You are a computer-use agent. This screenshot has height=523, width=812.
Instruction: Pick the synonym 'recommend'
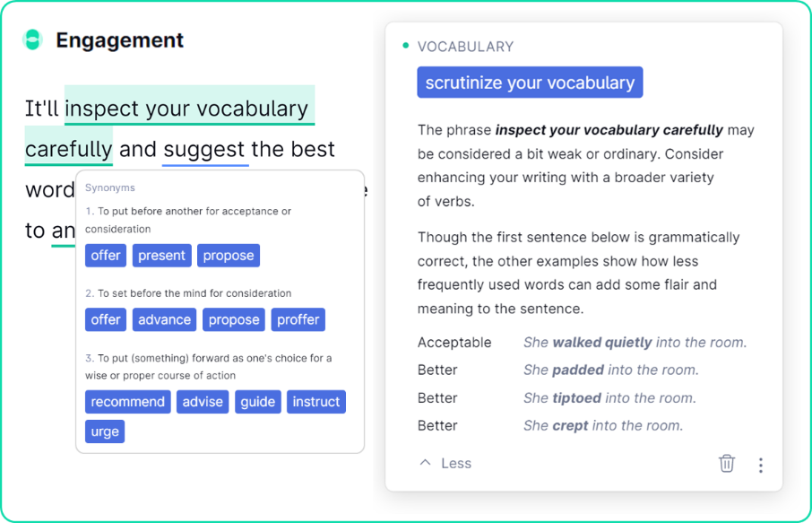click(127, 402)
